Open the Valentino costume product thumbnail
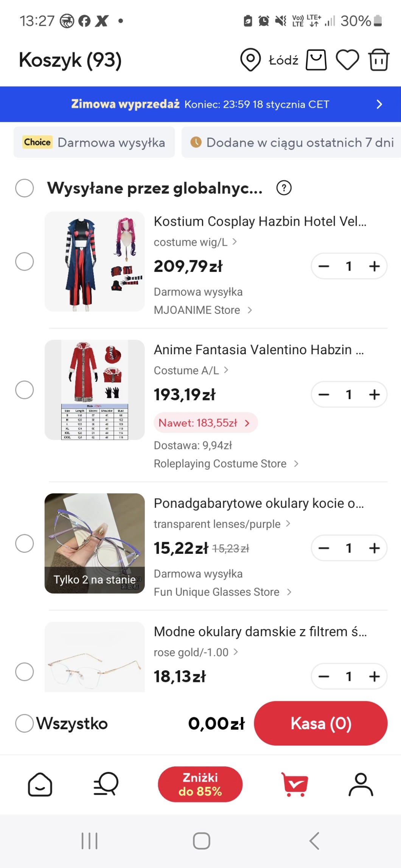 tap(95, 390)
